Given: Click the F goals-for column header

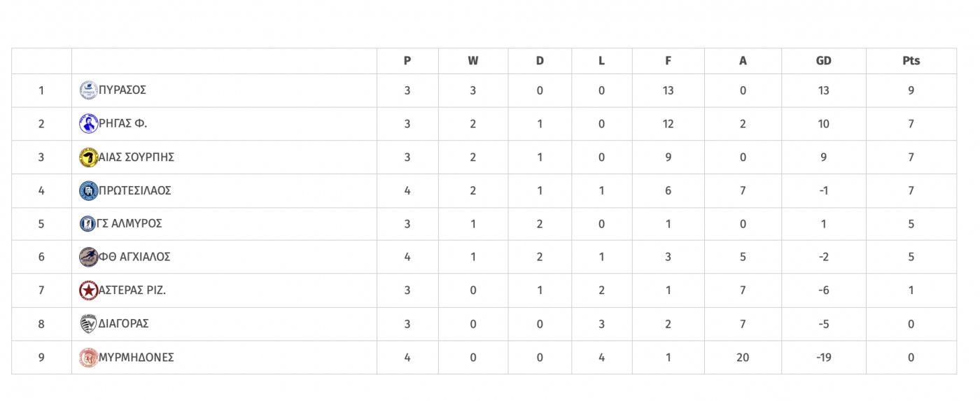Looking at the screenshot, I should coord(668,61).
